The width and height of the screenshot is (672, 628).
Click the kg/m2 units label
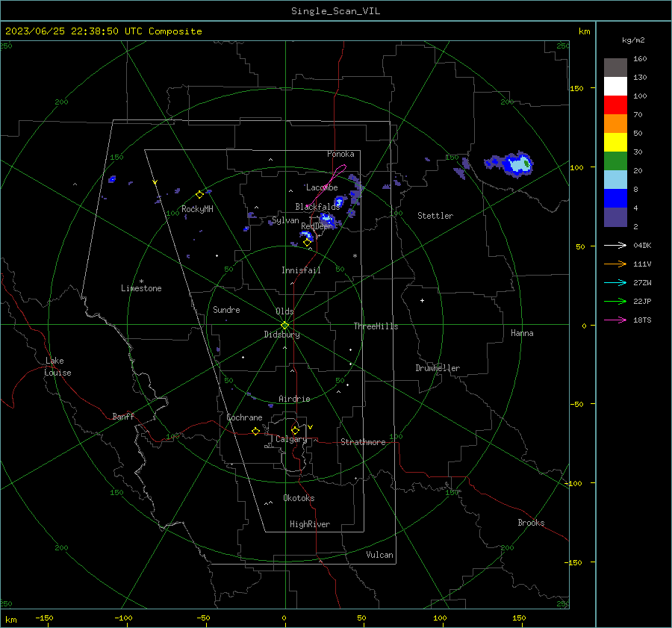633,40
